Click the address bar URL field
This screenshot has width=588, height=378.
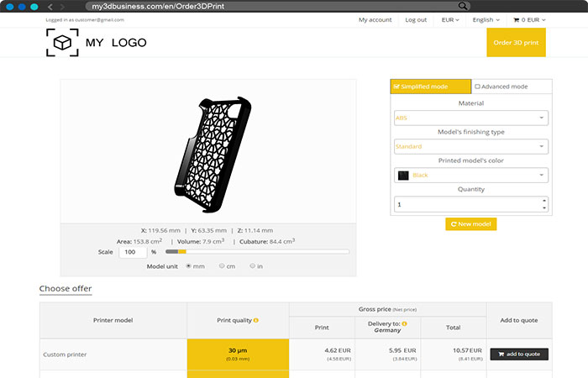pyautogui.click(x=277, y=6)
